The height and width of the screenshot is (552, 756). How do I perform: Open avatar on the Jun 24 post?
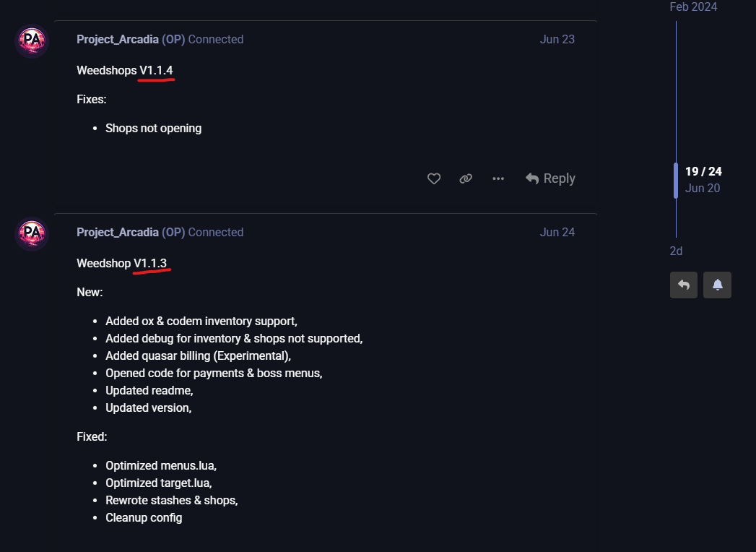click(32, 233)
